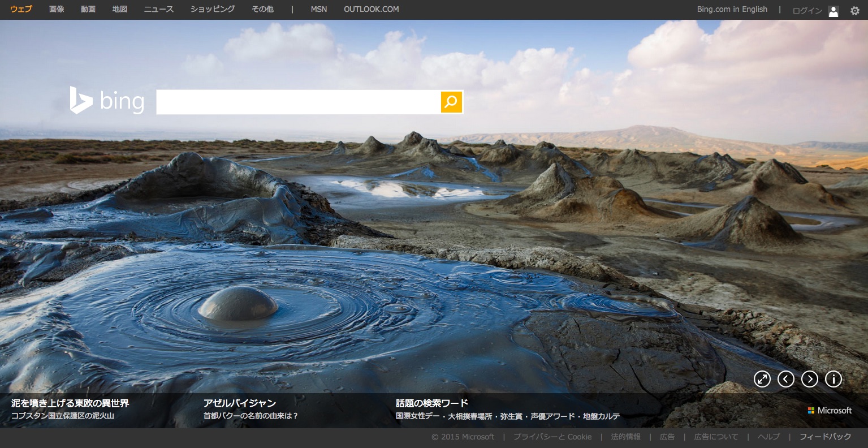This screenshot has height=448, width=868.
Task: Open the 動画 (Videos) tab
Action: pos(88,9)
